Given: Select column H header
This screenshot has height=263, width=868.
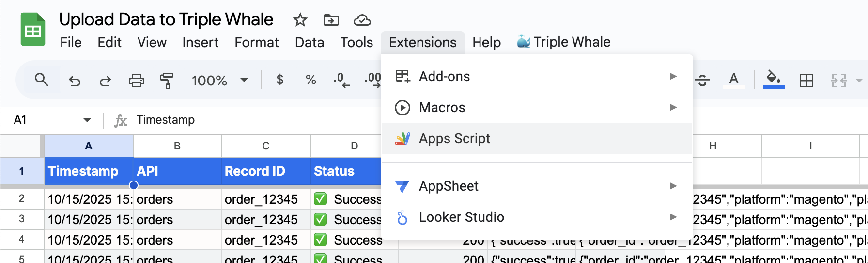Looking at the screenshot, I should pos(713,146).
